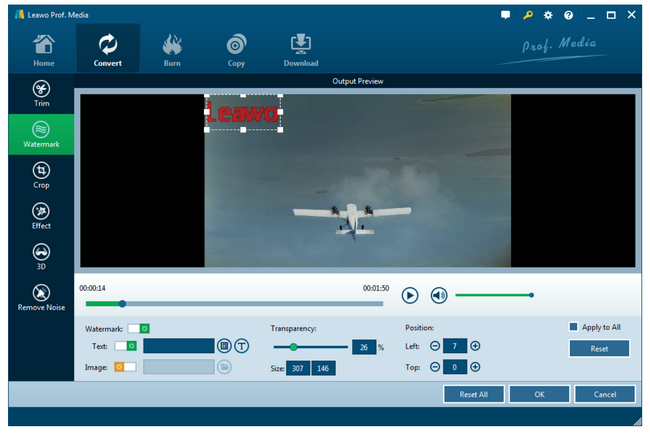Select the Crop tool
This screenshot has width=650, height=433.
pyautogui.click(x=41, y=175)
